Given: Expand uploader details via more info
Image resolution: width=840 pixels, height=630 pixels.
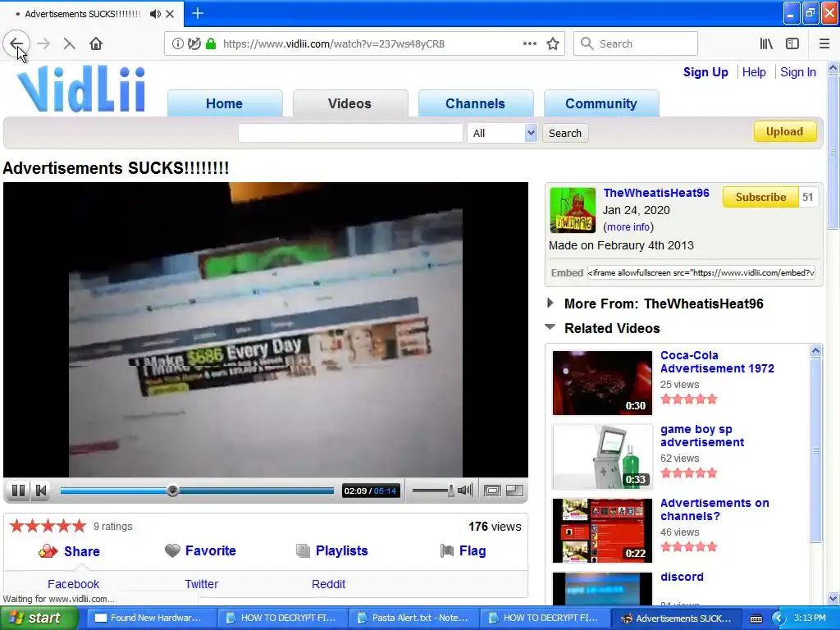Looking at the screenshot, I should (x=628, y=227).
